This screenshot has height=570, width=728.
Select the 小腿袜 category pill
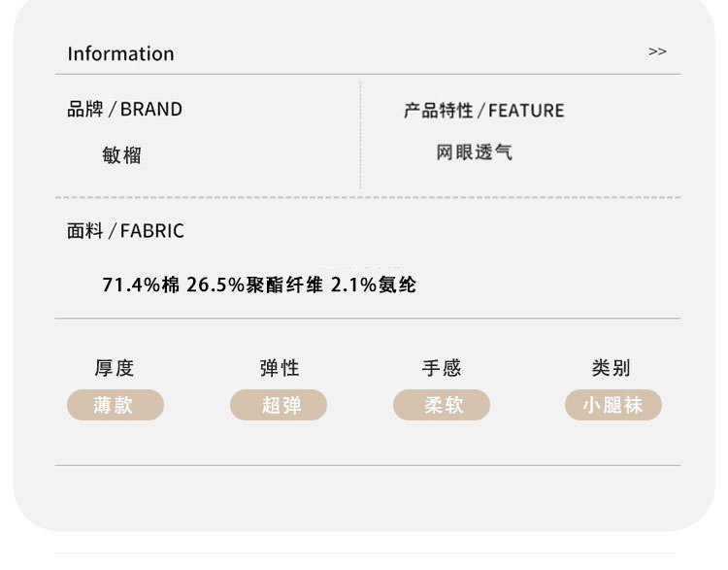click(x=612, y=405)
